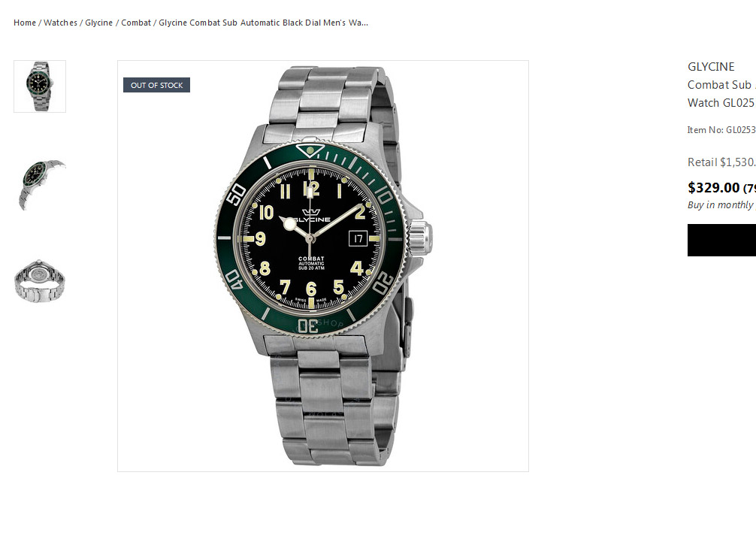The height and width of the screenshot is (542, 756).
Task: Click the Glycine Combat Sub product breadcrumb
Action: click(263, 23)
